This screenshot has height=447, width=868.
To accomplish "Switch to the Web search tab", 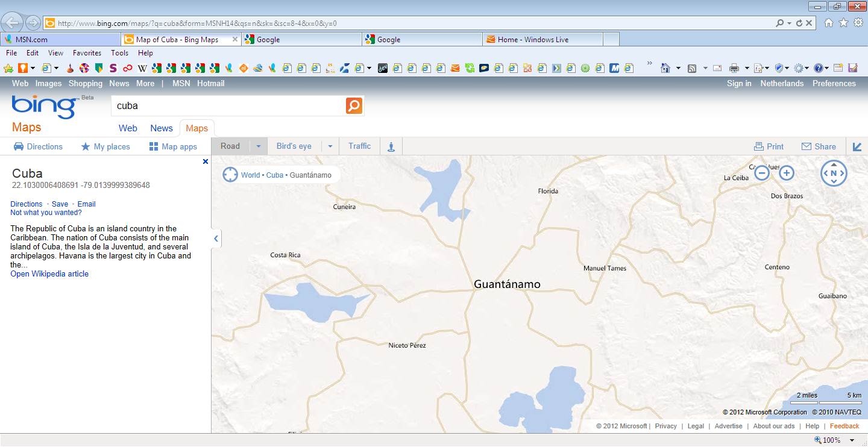I will tap(128, 128).
